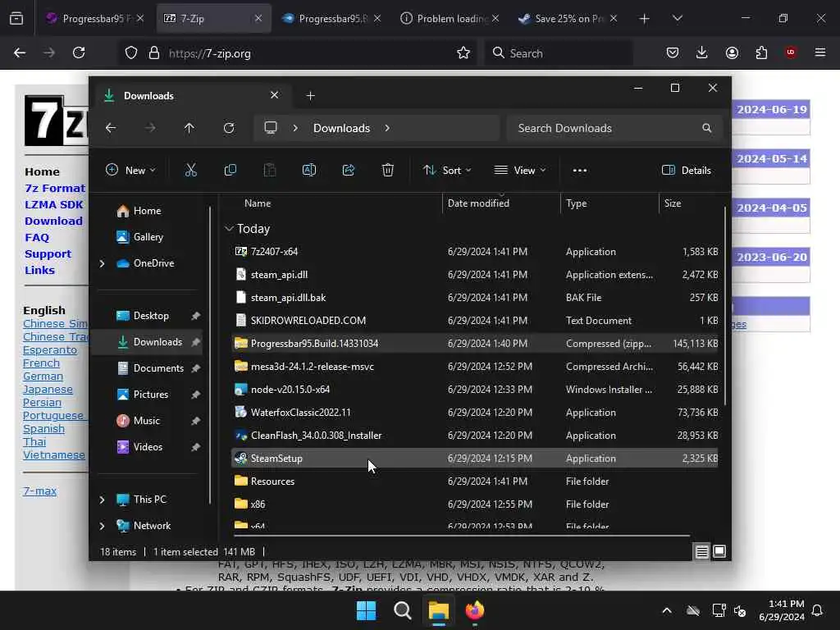Open Windows Start menu on taskbar

[367, 610]
